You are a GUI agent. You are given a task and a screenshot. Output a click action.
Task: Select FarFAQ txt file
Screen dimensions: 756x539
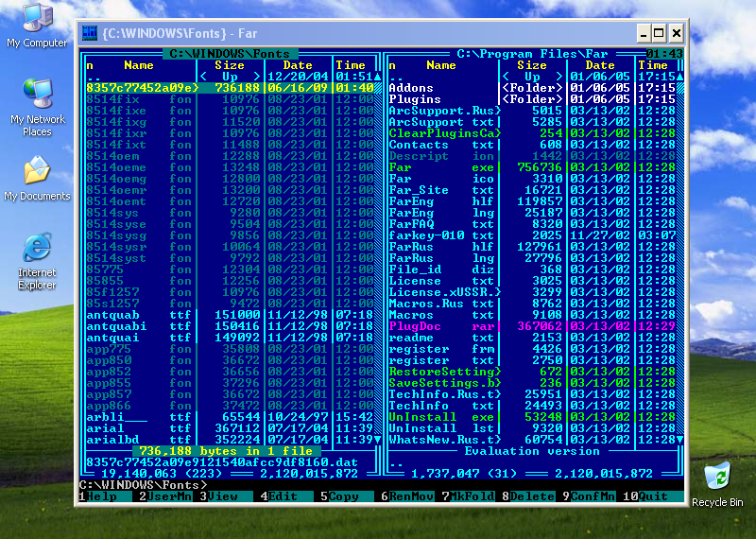coord(532,224)
